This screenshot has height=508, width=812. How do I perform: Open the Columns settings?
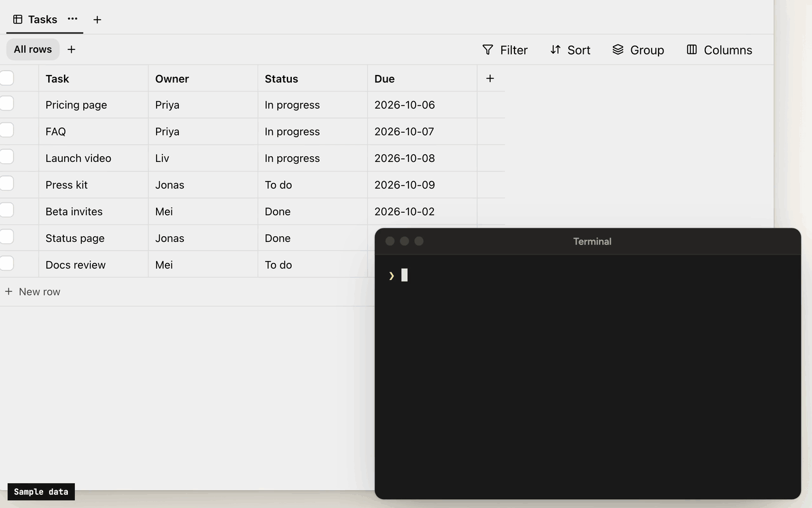coord(719,50)
